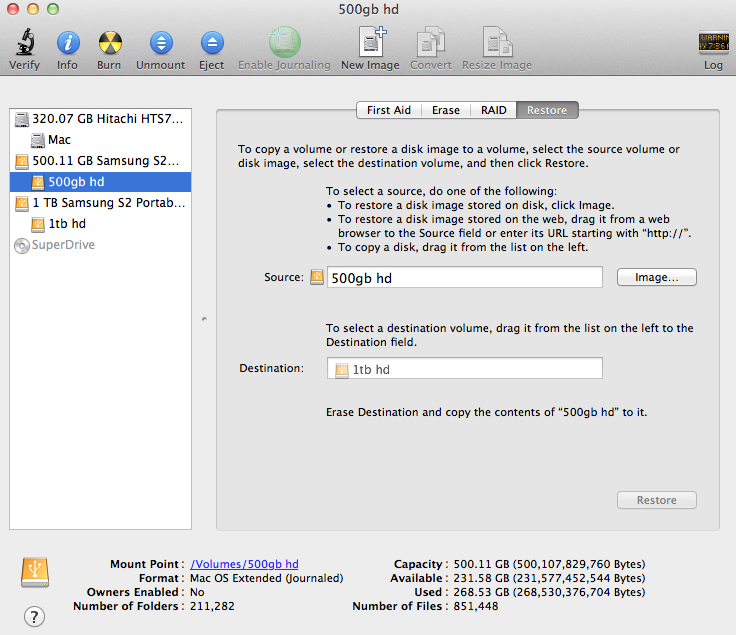Viewport: 736px width, 635px height.
Task: Open the /Volumes/500gb hd mount point link
Action: 244,564
